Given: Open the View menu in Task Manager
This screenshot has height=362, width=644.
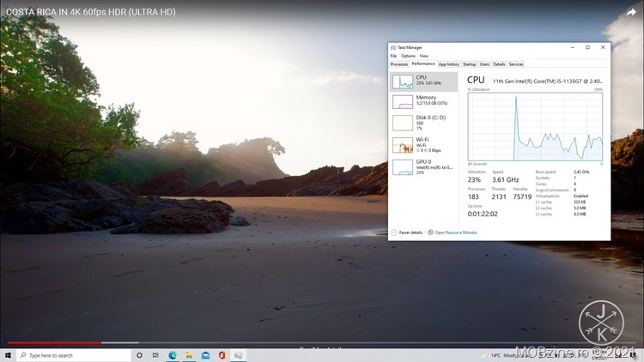Looking at the screenshot, I should tap(423, 56).
